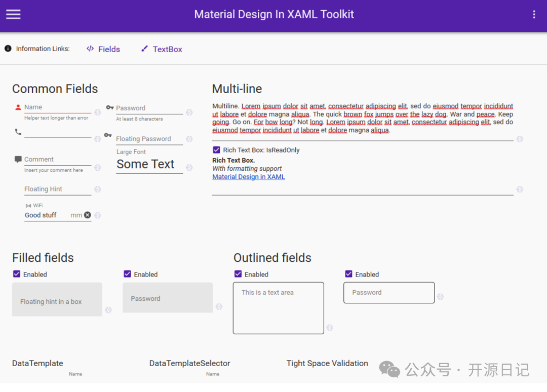Viewport: 547px width, 392px height.
Task: Focus the Password field with helper text
Action: 149,108
